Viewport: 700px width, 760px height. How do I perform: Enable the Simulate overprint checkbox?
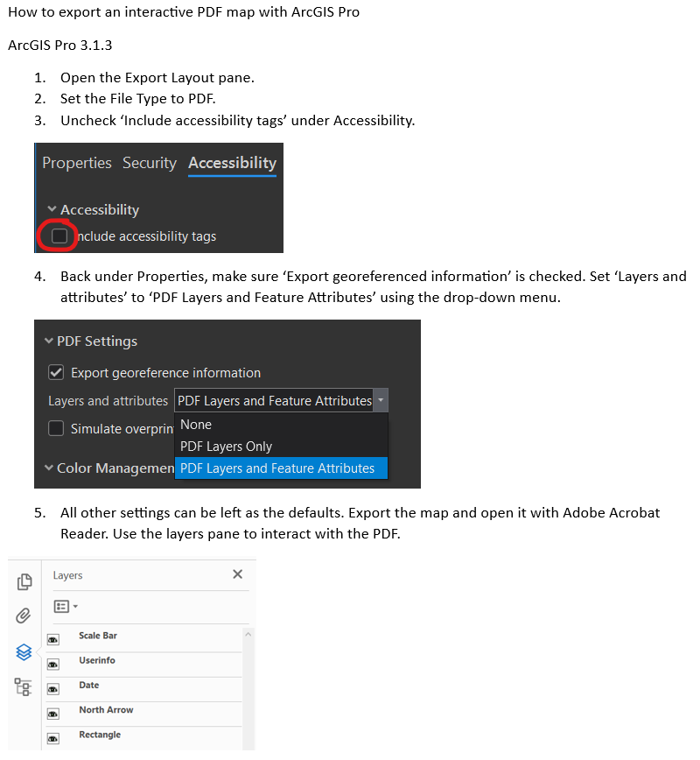(x=56, y=428)
